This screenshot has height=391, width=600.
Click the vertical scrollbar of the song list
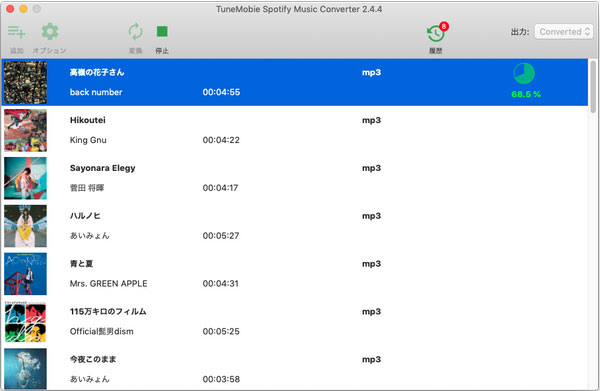tap(593, 86)
